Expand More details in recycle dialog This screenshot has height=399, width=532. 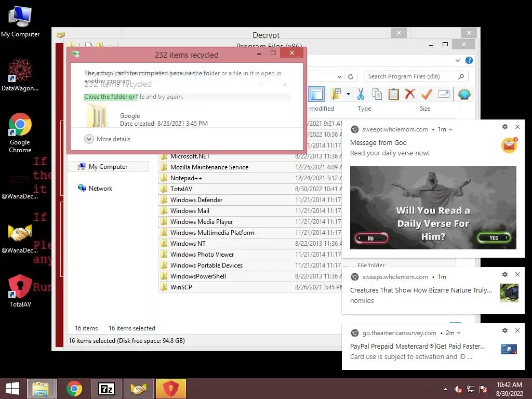click(107, 139)
